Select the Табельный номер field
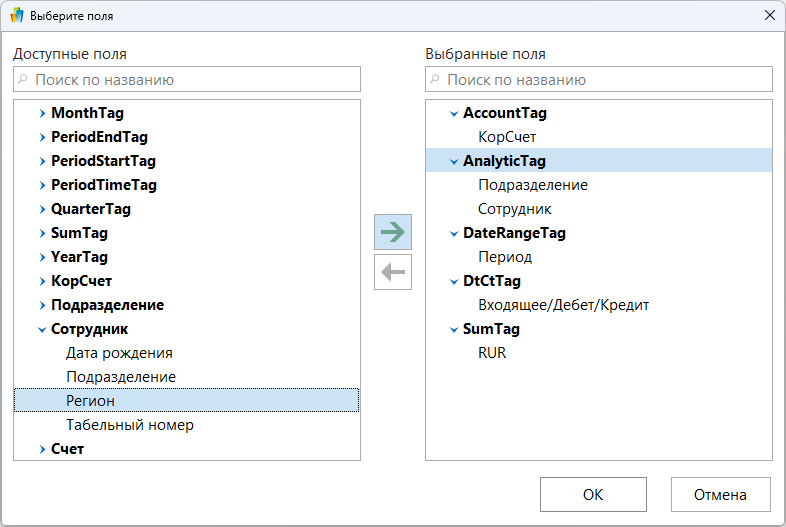 [130, 425]
